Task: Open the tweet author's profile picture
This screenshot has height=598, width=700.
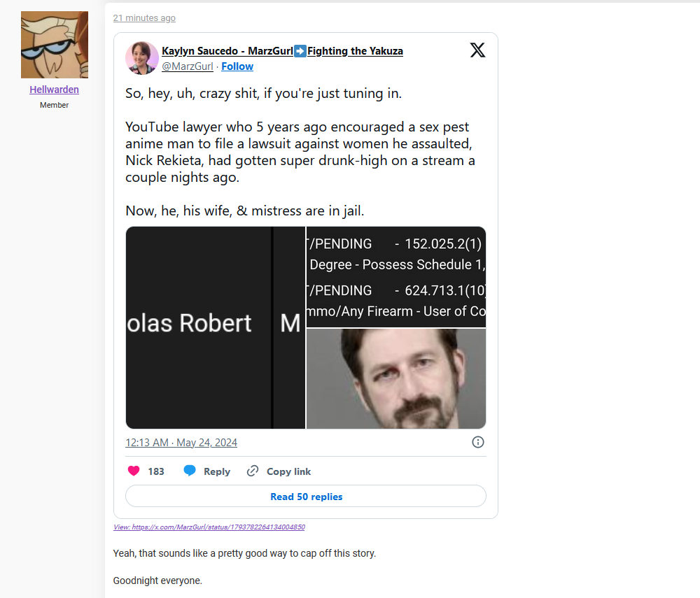Action: pos(142,58)
